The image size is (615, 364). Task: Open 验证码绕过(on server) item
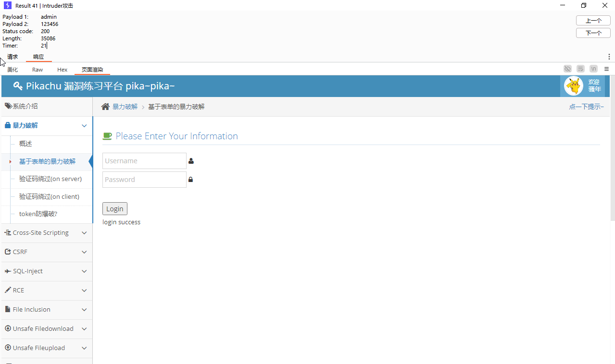[x=50, y=179]
